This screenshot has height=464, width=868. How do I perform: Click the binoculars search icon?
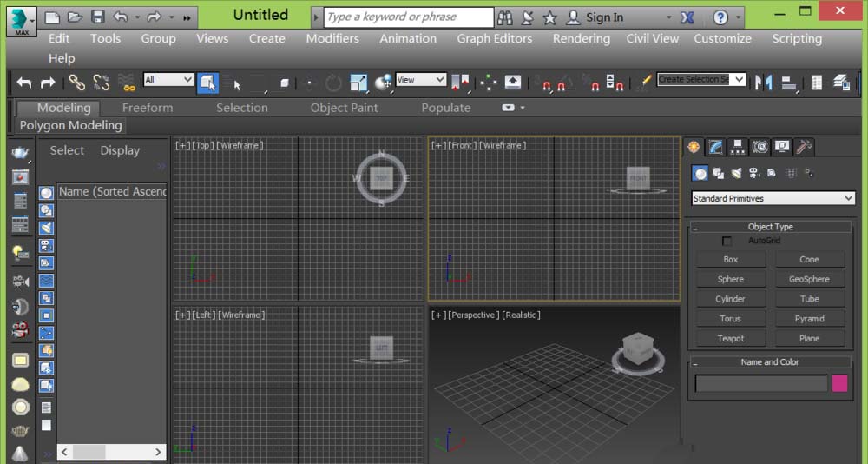(x=506, y=17)
